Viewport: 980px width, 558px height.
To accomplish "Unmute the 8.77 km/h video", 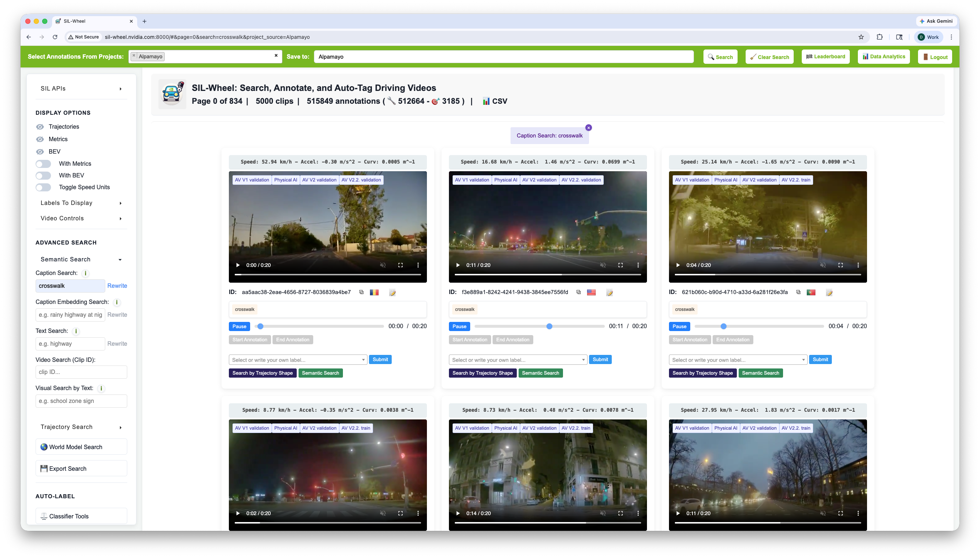I will [383, 514].
